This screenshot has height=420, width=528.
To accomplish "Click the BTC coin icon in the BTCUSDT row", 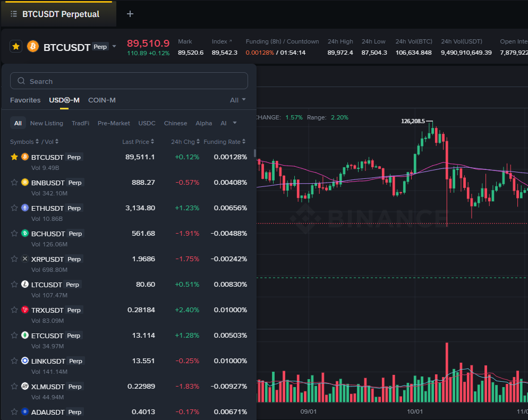I will [25, 157].
